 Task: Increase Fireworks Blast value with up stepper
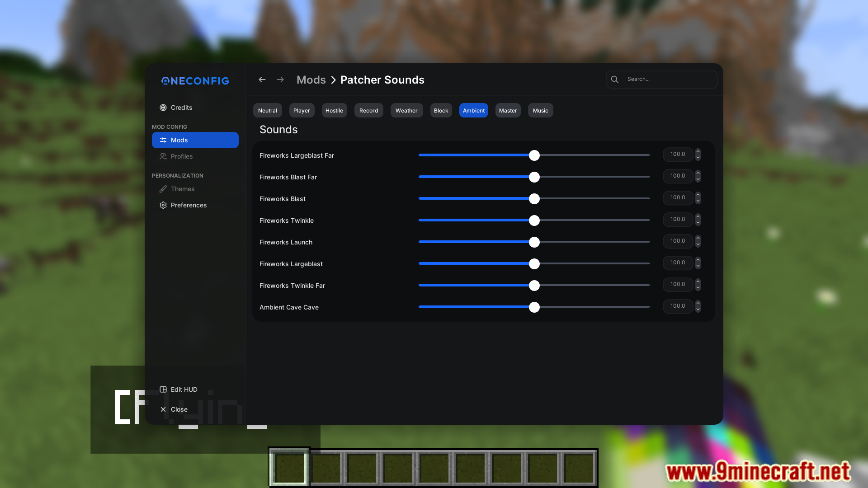pos(698,195)
